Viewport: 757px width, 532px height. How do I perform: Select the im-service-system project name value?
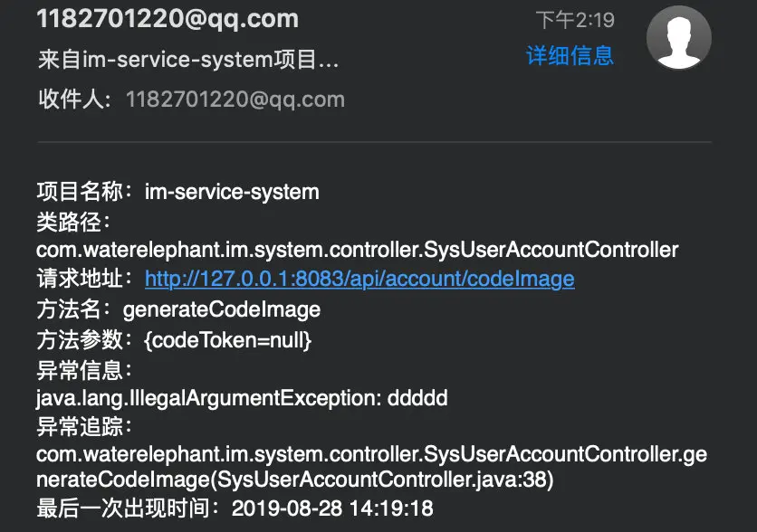point(232,192)
